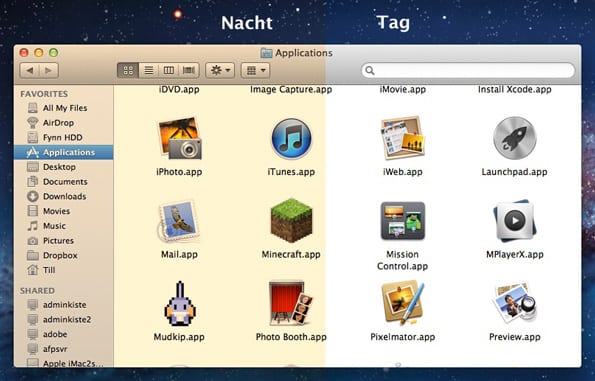Viewport: 595px width, 381px height.
Task: Click the FAVORITES sidebar heading
Action: coord(44,94)
